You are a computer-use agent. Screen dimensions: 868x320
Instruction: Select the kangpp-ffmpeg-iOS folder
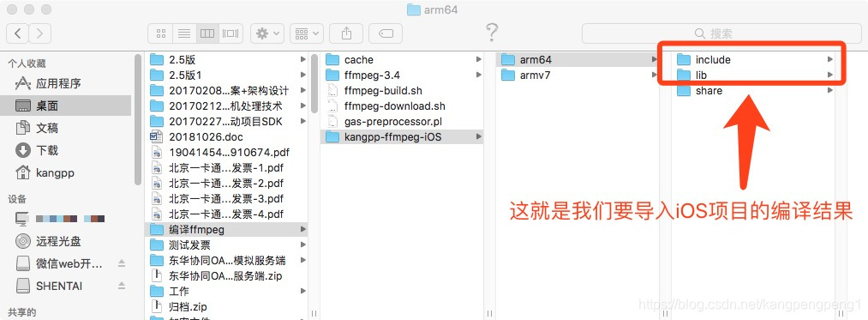coord(402,136)
